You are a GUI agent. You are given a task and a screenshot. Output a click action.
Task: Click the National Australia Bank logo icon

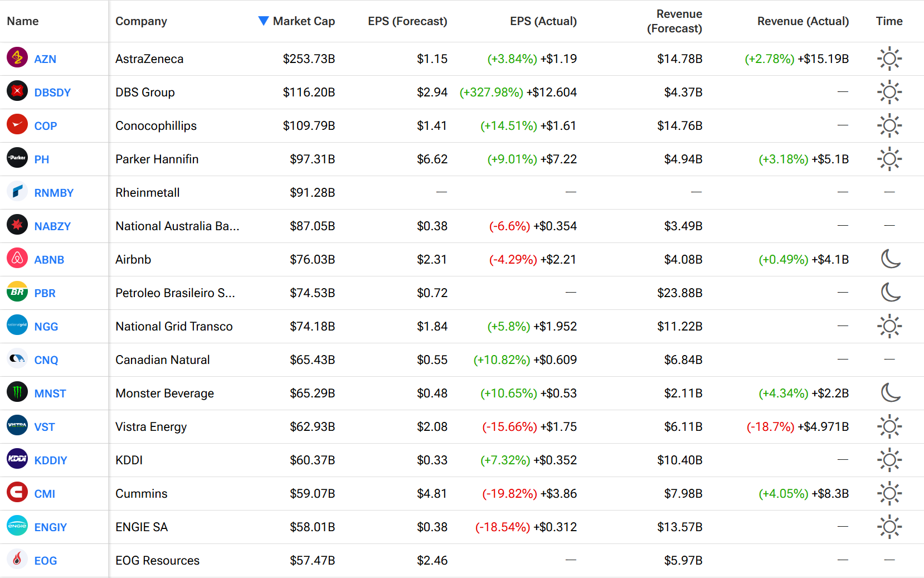[17, 225]
